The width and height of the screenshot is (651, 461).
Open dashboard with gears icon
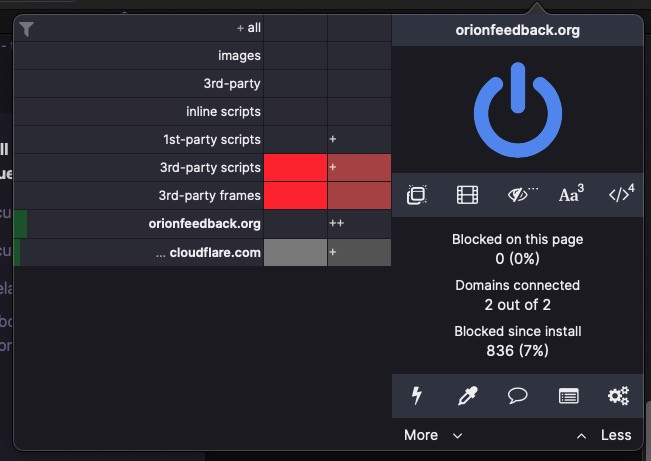(x=618, y=396)
